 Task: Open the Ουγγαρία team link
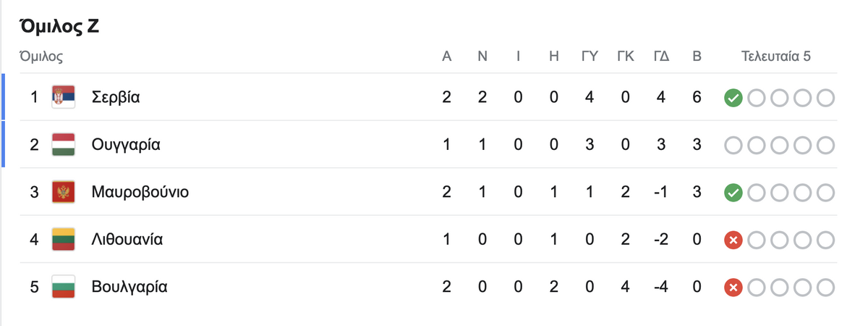pos(126,145)
